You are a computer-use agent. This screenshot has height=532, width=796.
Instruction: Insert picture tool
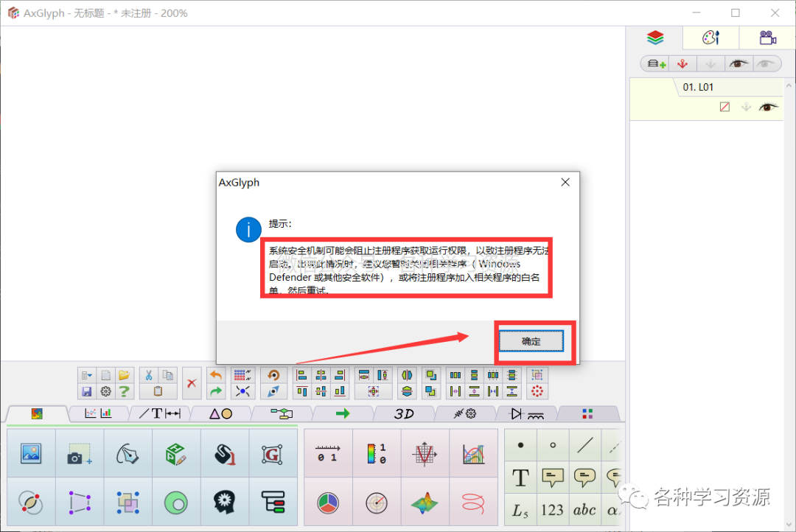coord(31,453)
